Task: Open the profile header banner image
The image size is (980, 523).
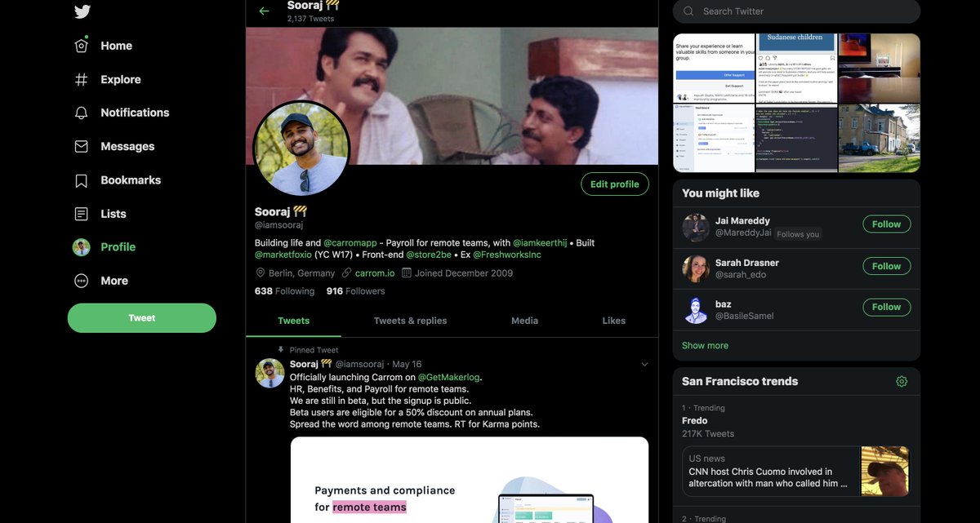Action: [452, 96]
